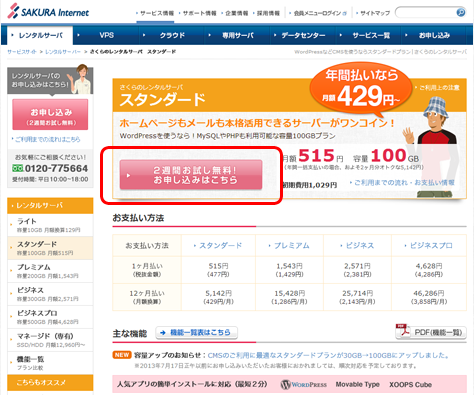
Task: Click the サービス情報 top menu item
Action: click(155, 13)
